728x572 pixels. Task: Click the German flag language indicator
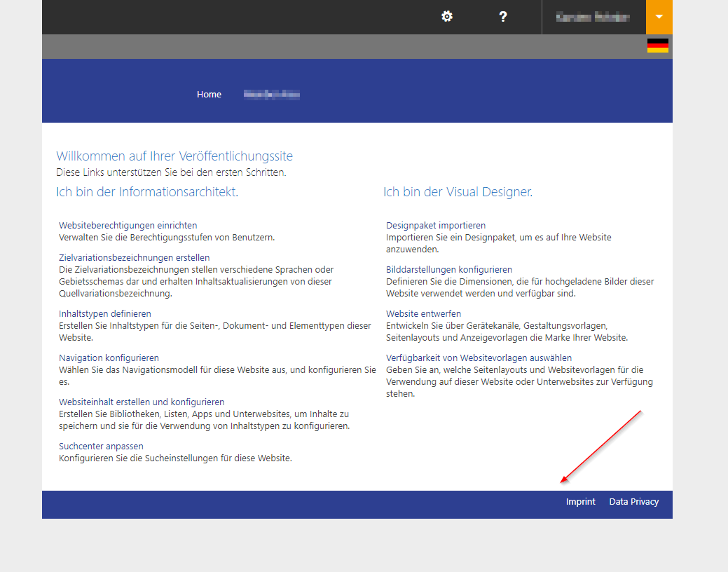tap(657, 46)
